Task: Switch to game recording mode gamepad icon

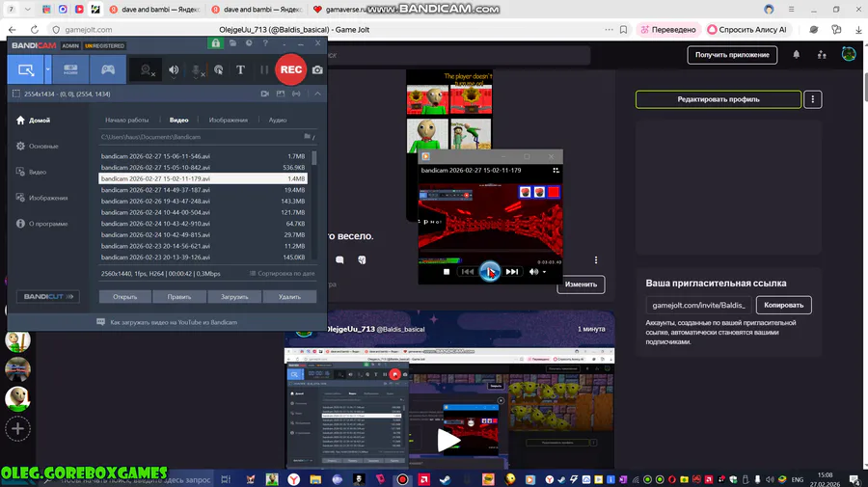Action: (x=107, y=69)
